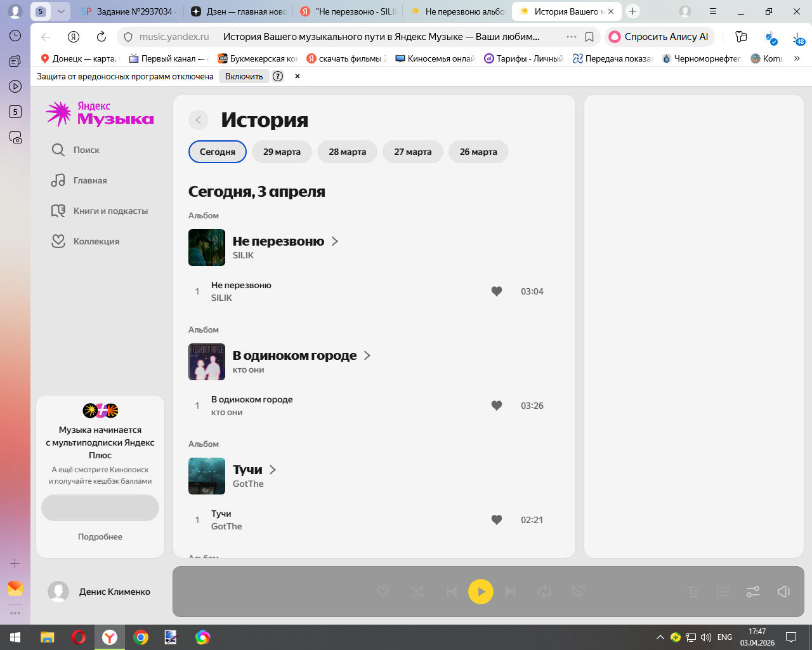The height and width of the screenshot is (650, 812).
Task: Go back using the arrow beside История
Action: coord(199,120)
